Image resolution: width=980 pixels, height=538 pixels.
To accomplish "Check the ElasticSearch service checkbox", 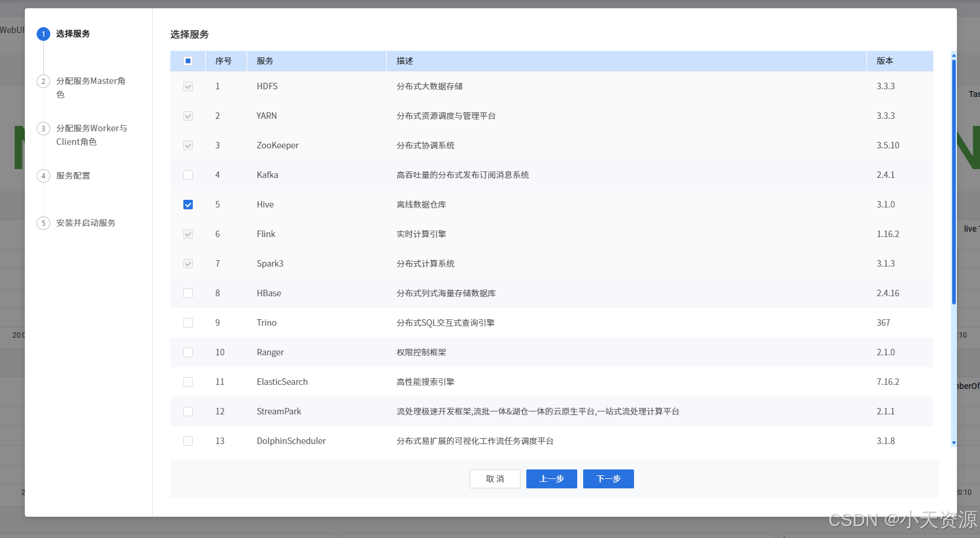I will (x=188, y=382).
